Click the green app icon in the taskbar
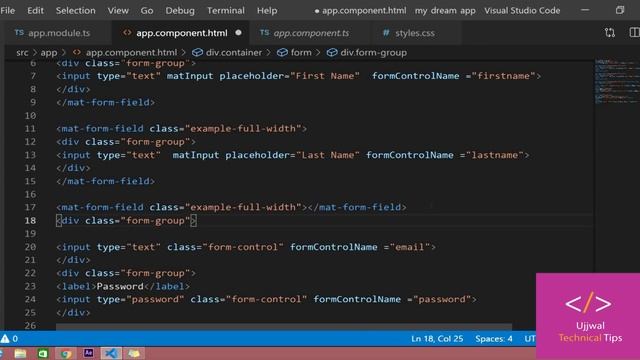Screen dimensions: 640x360 pos(43,353)
